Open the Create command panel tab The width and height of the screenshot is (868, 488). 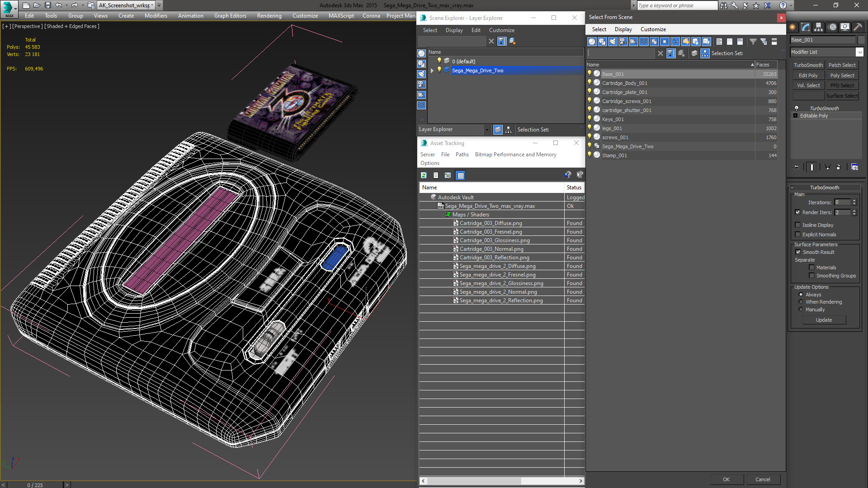[793, 27]
